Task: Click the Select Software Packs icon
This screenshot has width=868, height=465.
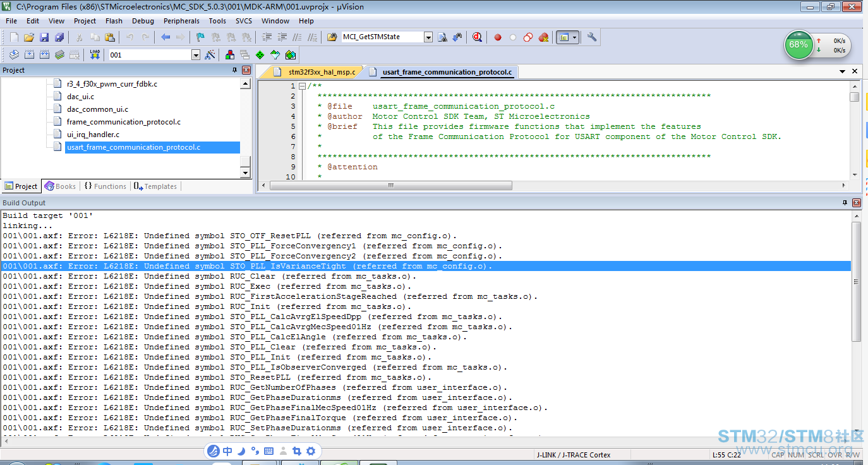Action: (275, 55)
